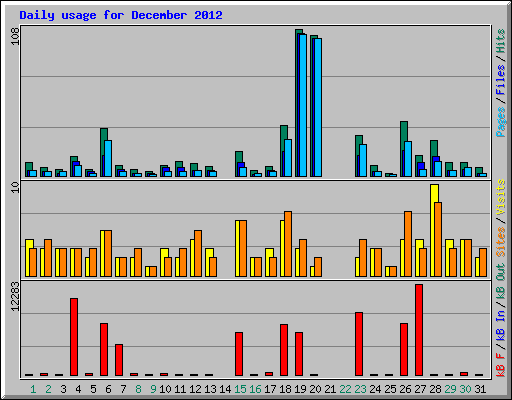The width and height of the screenshot is (512, 400).
Task: Click the cyan pages bar for day 20
Action: point(318,107)
